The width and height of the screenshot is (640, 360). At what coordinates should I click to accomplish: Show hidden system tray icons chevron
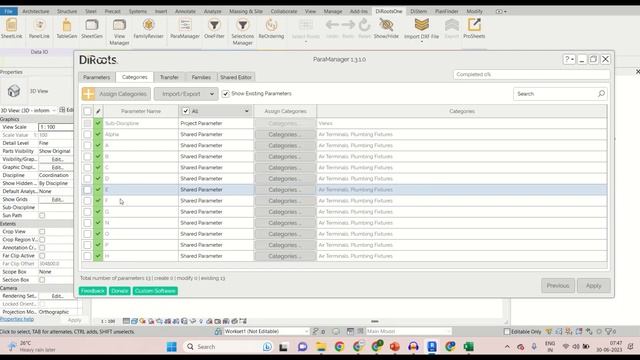(507, 347)
